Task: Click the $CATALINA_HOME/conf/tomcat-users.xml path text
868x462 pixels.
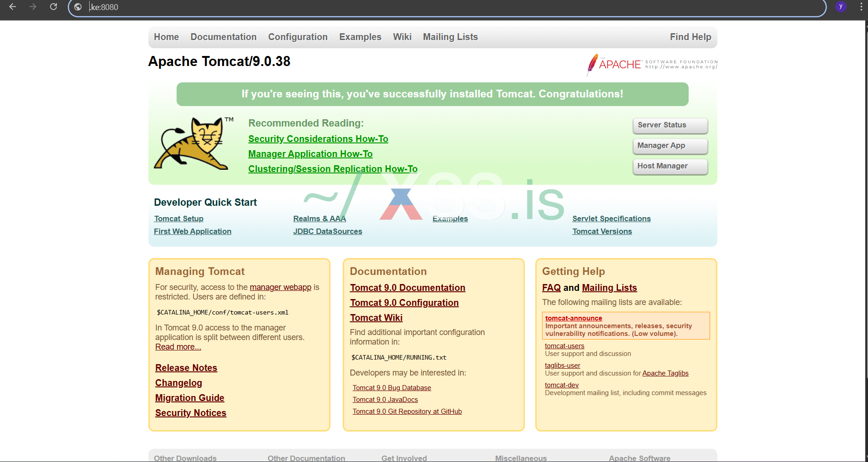Action: pos(223,312)
